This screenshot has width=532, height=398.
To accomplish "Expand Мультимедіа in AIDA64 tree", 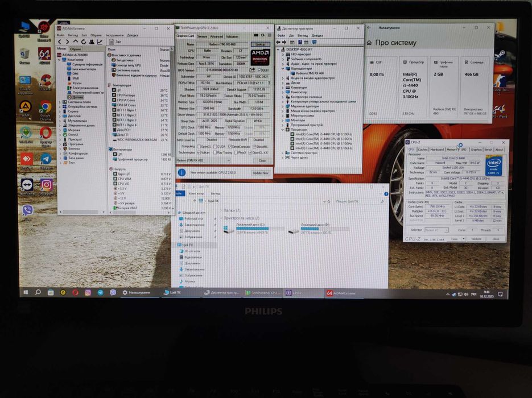I will click(60, 121).
